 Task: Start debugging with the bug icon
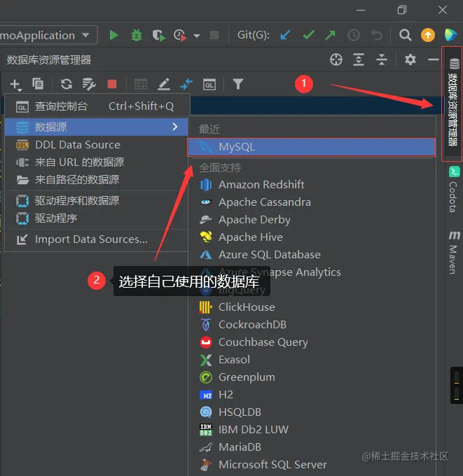pyautogui.click(x=137, y=35)
